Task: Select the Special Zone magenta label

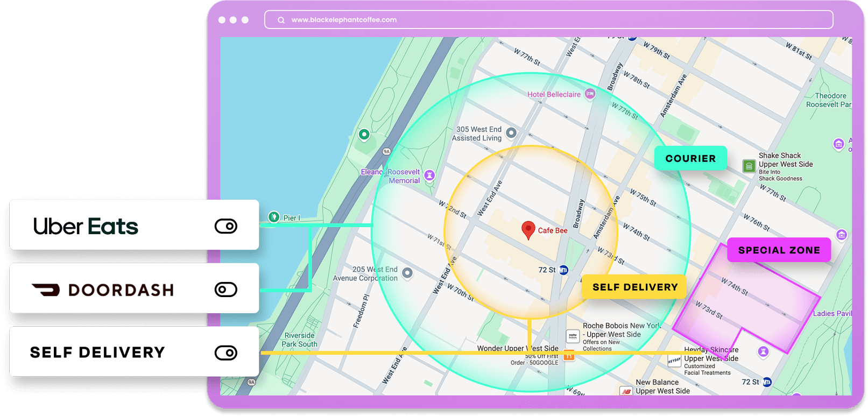Action: click(779, 250)
